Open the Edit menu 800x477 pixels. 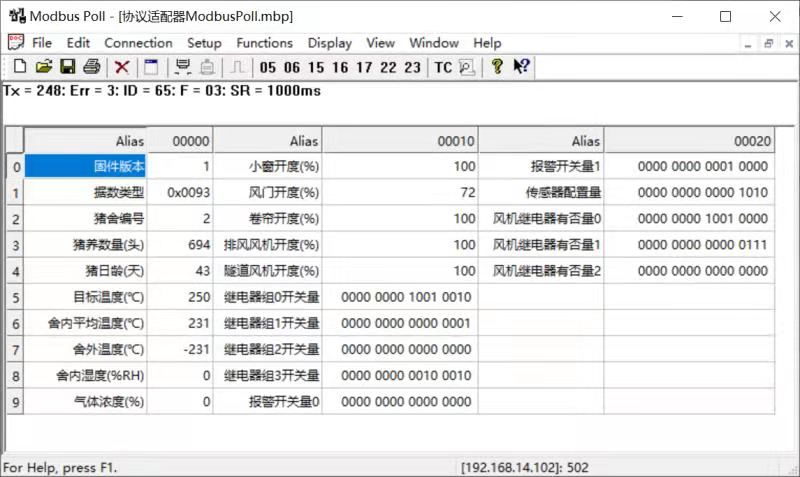[78, 43]
